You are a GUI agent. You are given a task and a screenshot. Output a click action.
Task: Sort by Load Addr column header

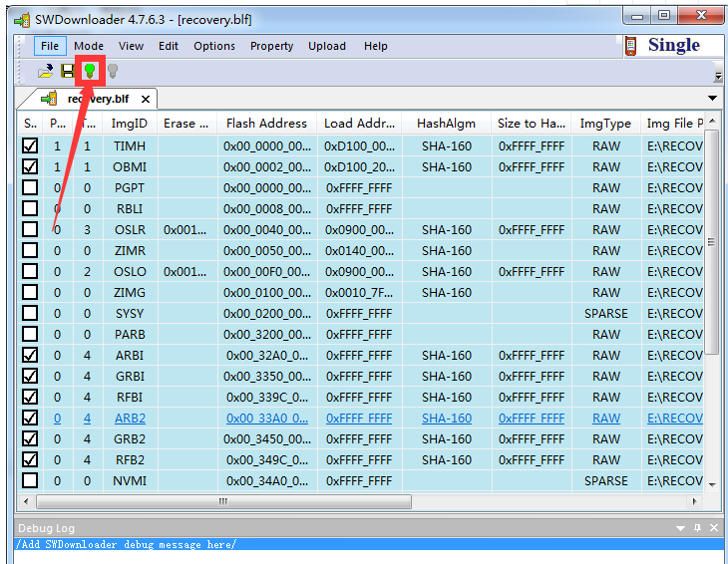point(359,124)
